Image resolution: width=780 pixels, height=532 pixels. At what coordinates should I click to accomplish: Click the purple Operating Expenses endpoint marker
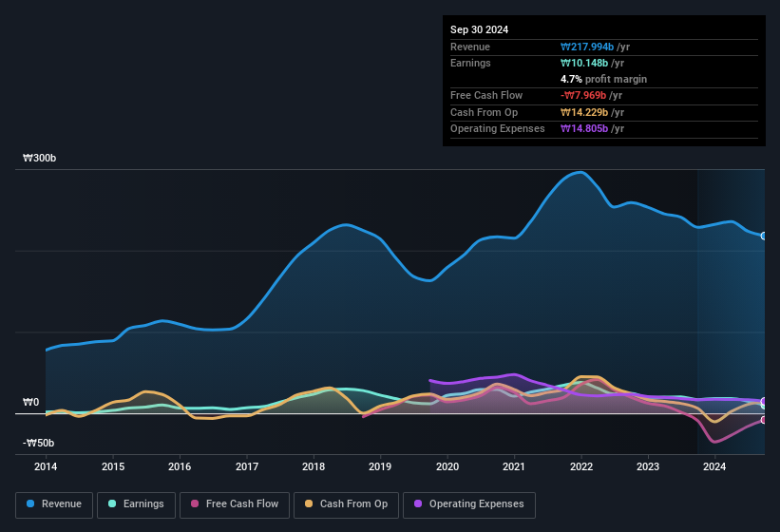coord(763,402)
